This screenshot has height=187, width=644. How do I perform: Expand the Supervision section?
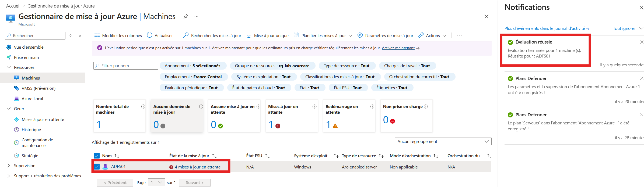tap(9, 166)
